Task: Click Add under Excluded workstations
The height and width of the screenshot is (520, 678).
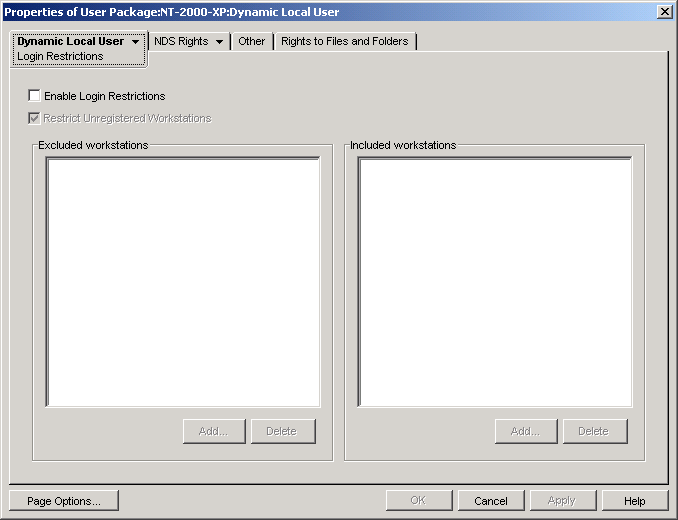Action: (214, 431)
